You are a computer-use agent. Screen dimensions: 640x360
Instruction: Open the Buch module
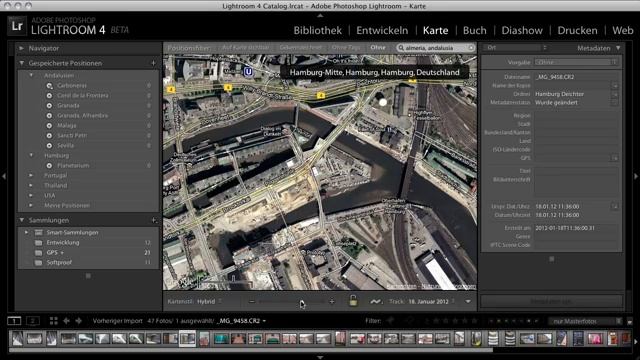pos(475,31)
